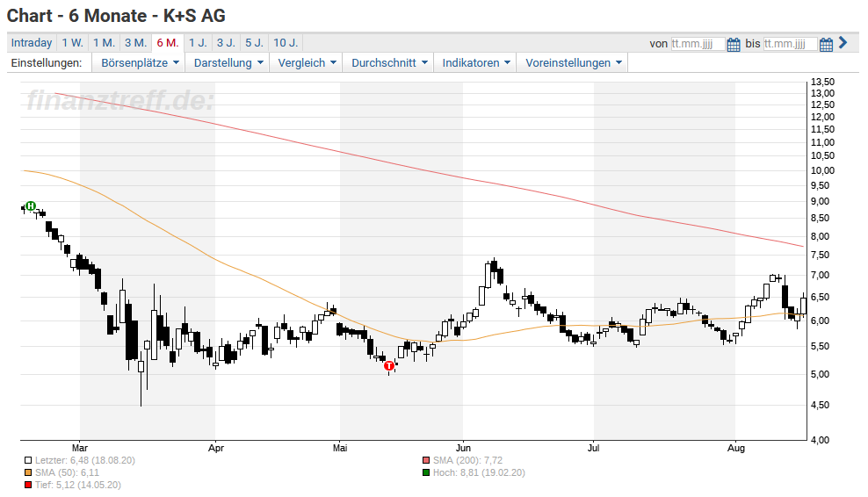This screenshot has height=497, width=868.
Task: Focus the 'bis' date input field
Action: pos(790,44)
